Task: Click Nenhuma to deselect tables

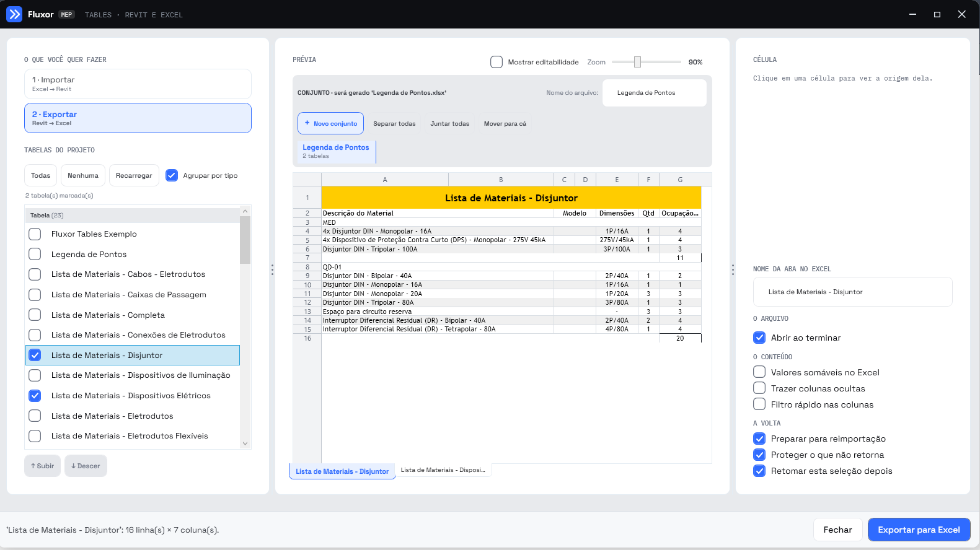Action: coord(83,175)
